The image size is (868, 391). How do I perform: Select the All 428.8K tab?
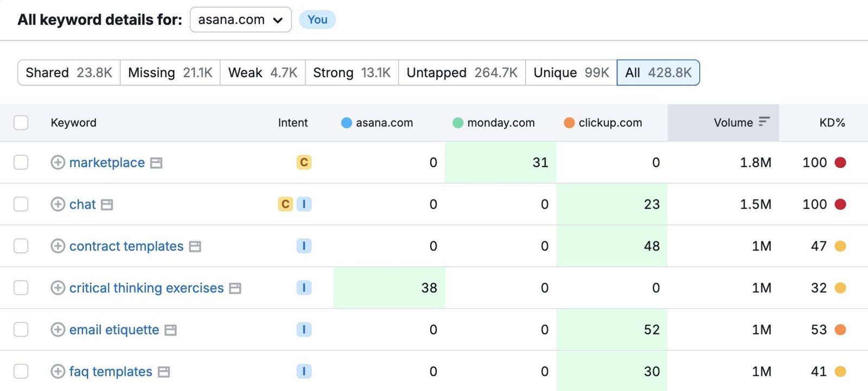pyautogui.click(x=658, y=73)
